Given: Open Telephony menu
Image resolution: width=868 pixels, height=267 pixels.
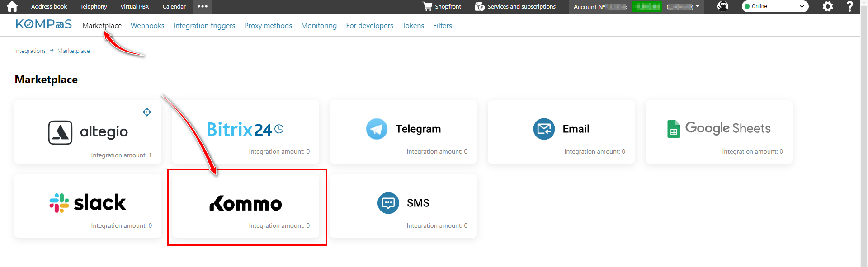Looking at the screenshot, I should pos(94,6).
